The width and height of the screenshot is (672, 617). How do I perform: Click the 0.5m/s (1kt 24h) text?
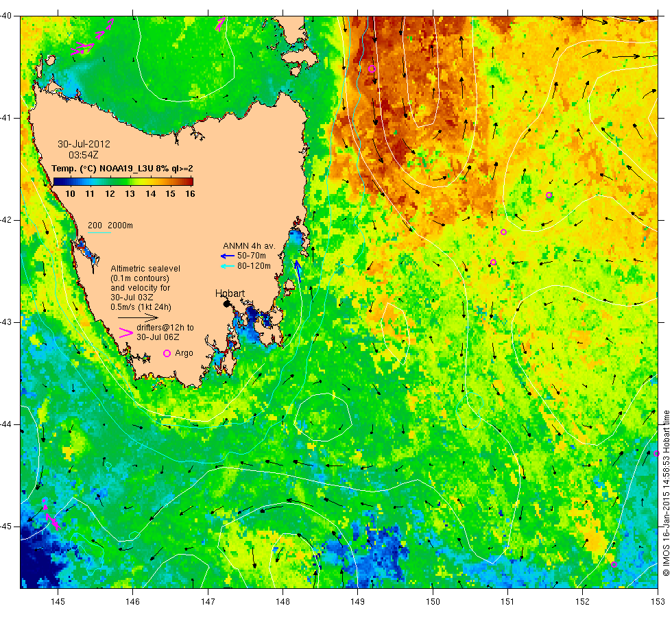(x=141, y=307)
